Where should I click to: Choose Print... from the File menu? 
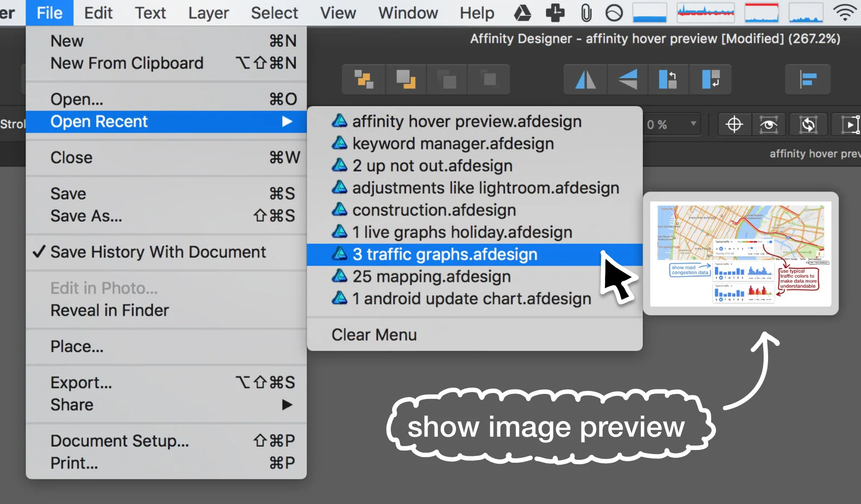coord(166,463)
